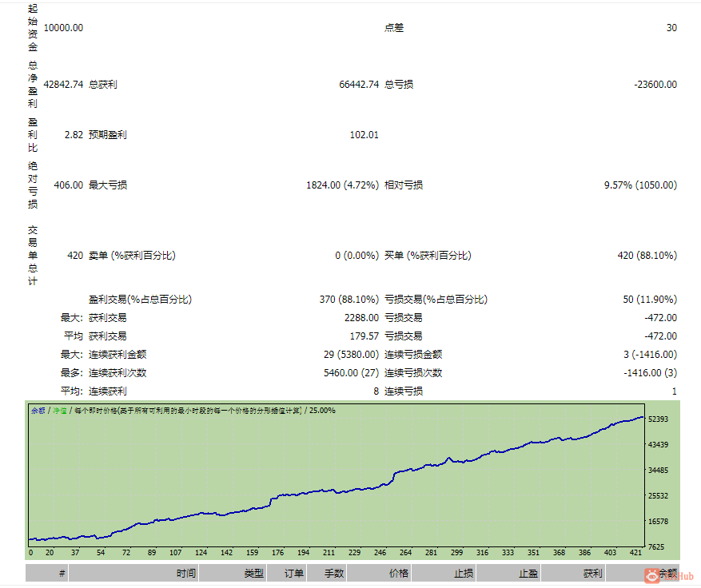Select gross profit value 66442.74
Screen dimensions: 701x588
(359, 85)
